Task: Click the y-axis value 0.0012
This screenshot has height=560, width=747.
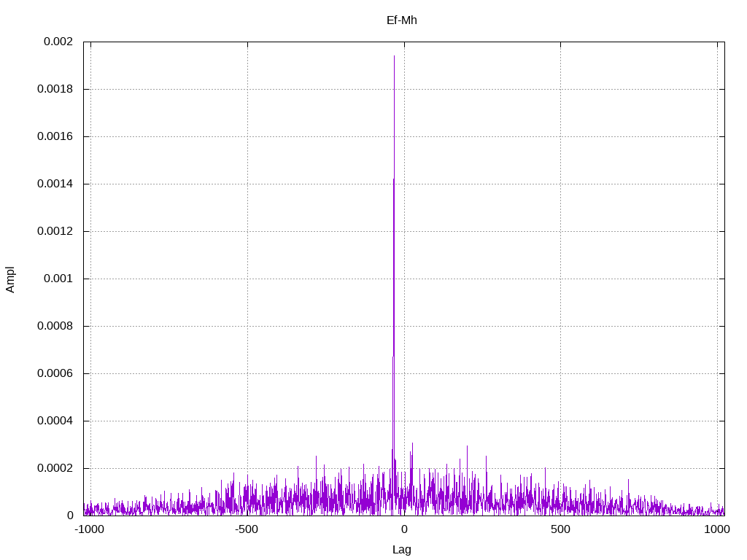Action: click(55, 231)
